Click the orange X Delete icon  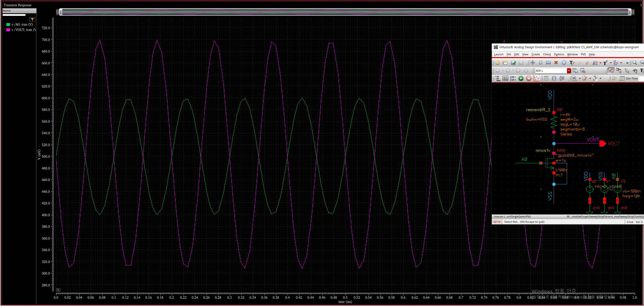[x=556, y=63]
